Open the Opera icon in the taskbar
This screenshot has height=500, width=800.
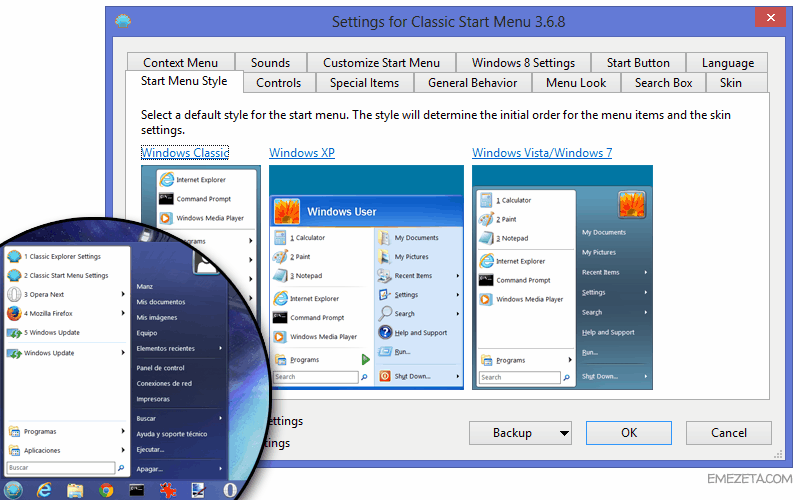pos(230,490)
